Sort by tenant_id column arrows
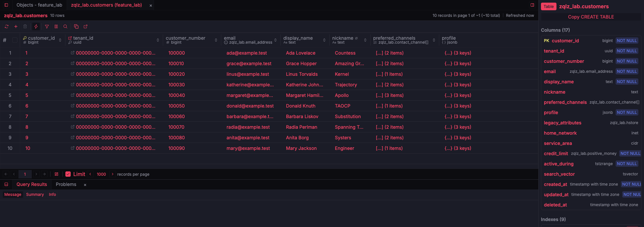 (158, 40)
